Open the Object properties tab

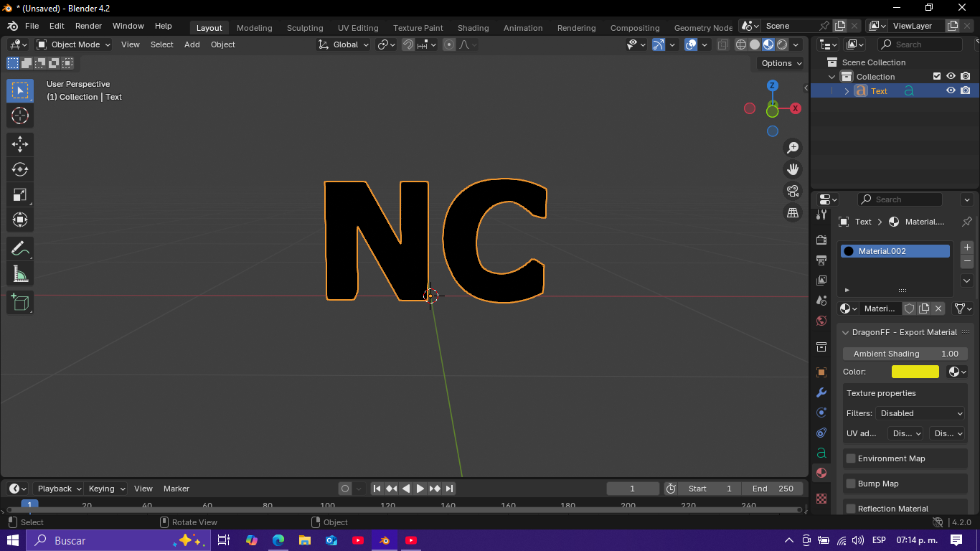tap(821, 372)
